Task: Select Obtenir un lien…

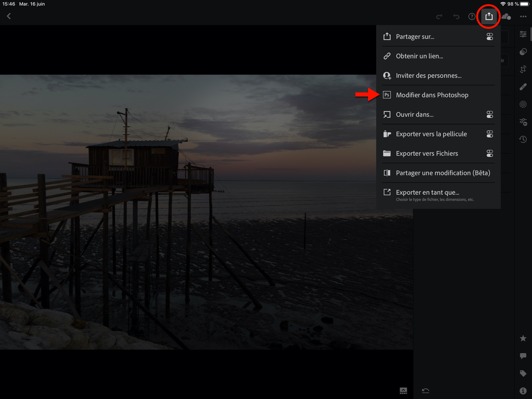Action: pyautogui.click(x=438, y=56)
